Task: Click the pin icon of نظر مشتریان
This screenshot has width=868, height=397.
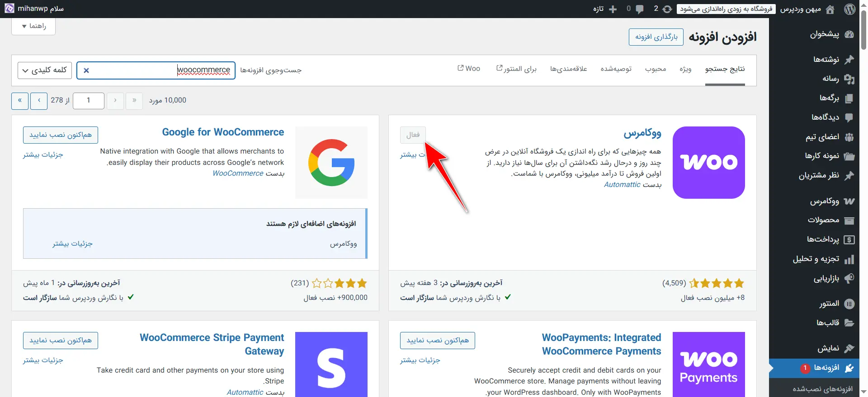Action: tap(849, 176)
